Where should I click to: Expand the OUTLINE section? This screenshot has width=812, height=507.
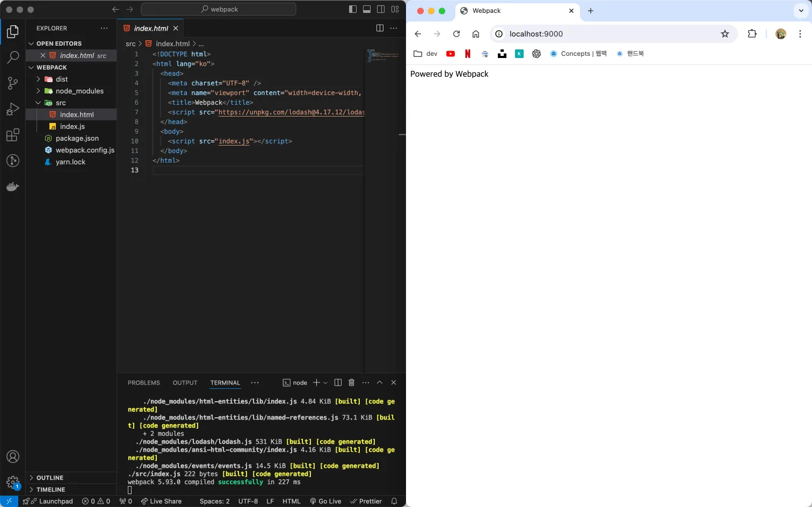click(x=49, y=477)
